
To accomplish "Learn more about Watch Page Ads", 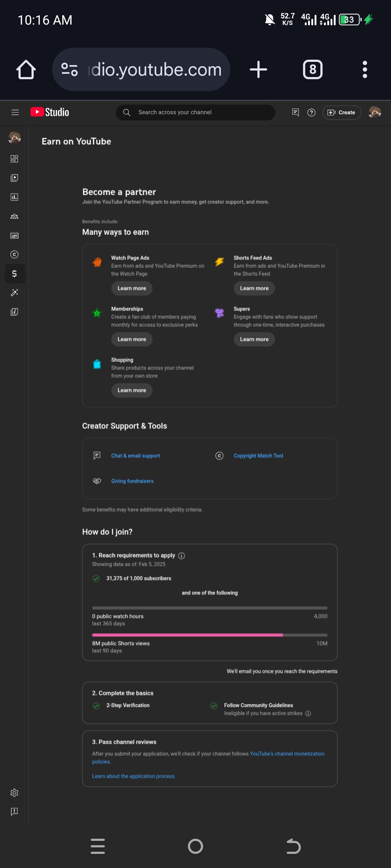I will click(132, 288).
